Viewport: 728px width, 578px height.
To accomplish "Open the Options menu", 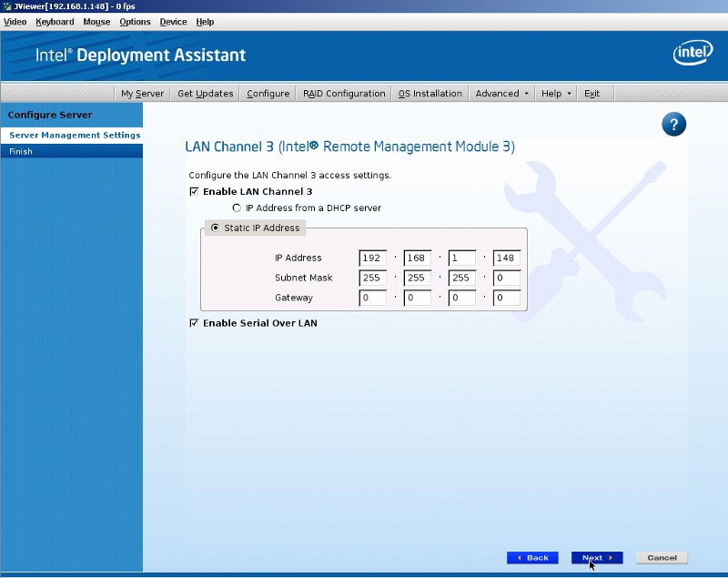I will (x=135, y=22).
